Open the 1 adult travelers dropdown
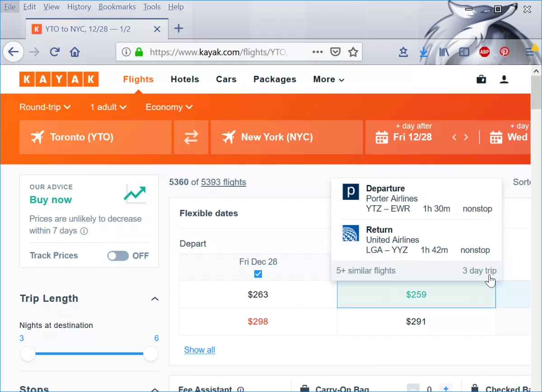Image resolution: width=542 pixels, height=392 pixels. (108, 107)
